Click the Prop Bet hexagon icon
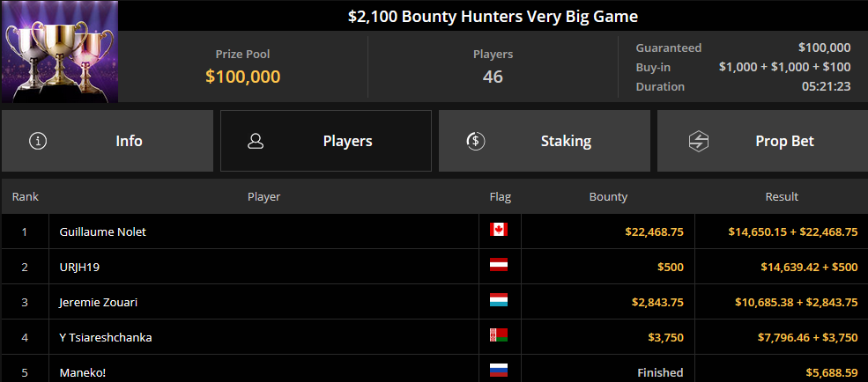Screen dimensions: 868x382 pos(699,141)
